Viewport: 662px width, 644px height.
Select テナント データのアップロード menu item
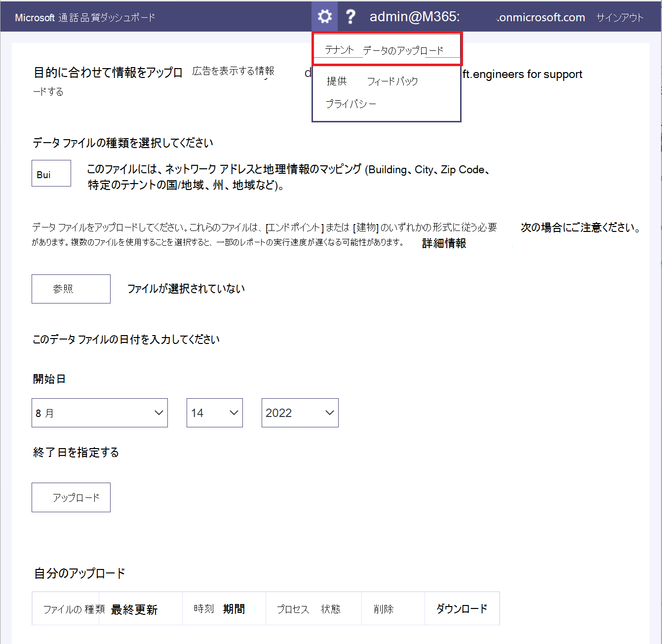(x=387, y=50)
